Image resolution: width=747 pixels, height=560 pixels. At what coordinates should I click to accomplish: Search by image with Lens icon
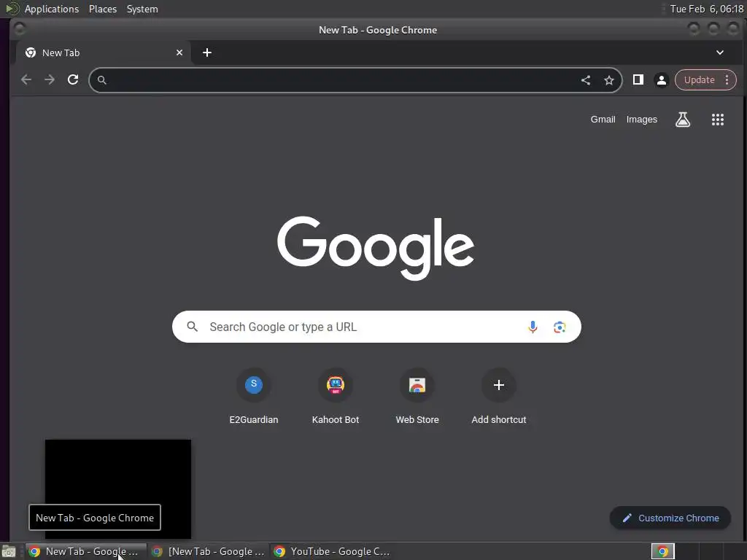click(x=560, y=327)
